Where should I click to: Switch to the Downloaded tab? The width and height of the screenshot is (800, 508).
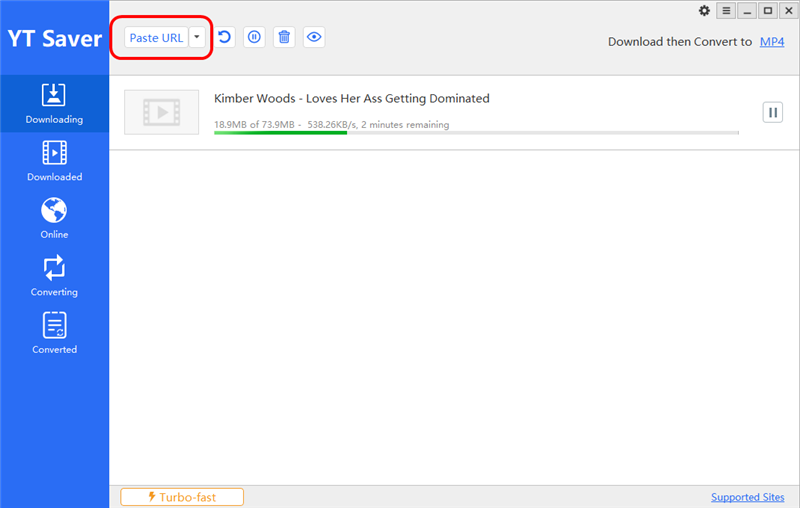[x=54, y=161]
